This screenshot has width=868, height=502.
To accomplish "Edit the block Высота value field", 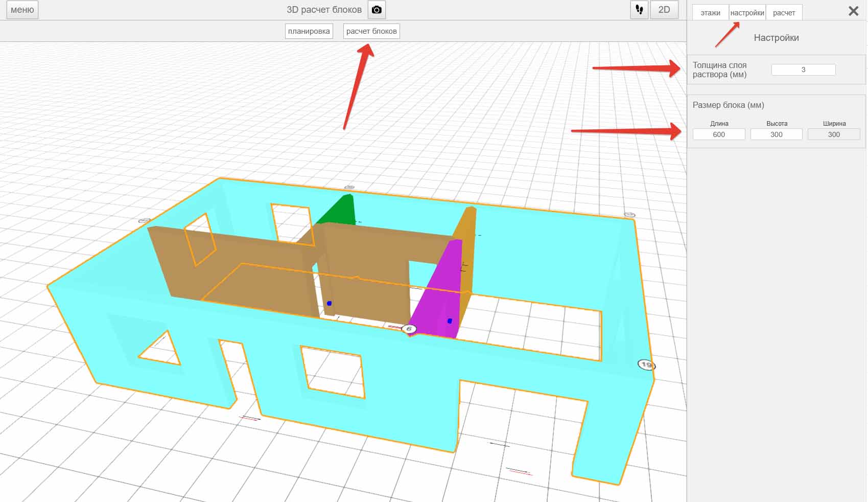I will pos(776,134).
